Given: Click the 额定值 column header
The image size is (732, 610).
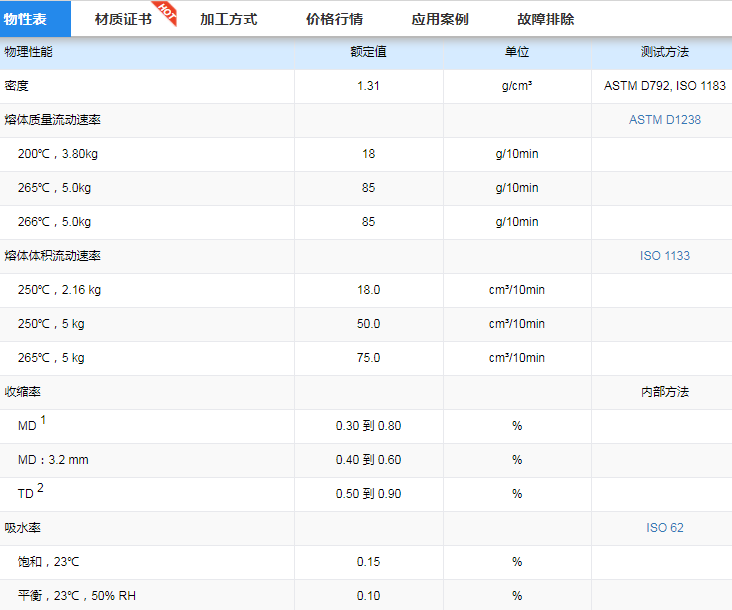Looking at the screenshot, I should tap(368, 52).
